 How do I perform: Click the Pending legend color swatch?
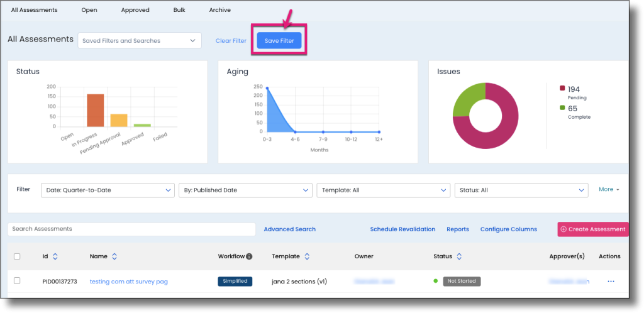coord(562,88)
